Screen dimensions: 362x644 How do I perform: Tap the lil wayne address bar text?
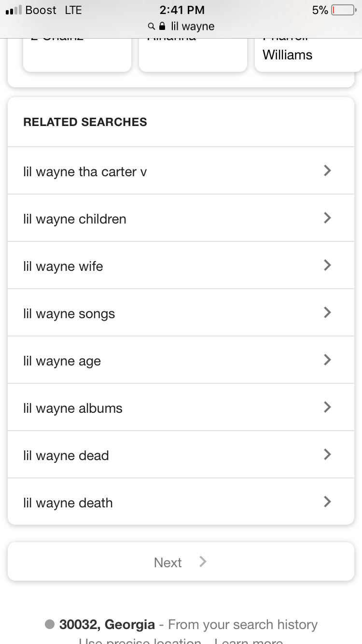(x=193, y=26)
